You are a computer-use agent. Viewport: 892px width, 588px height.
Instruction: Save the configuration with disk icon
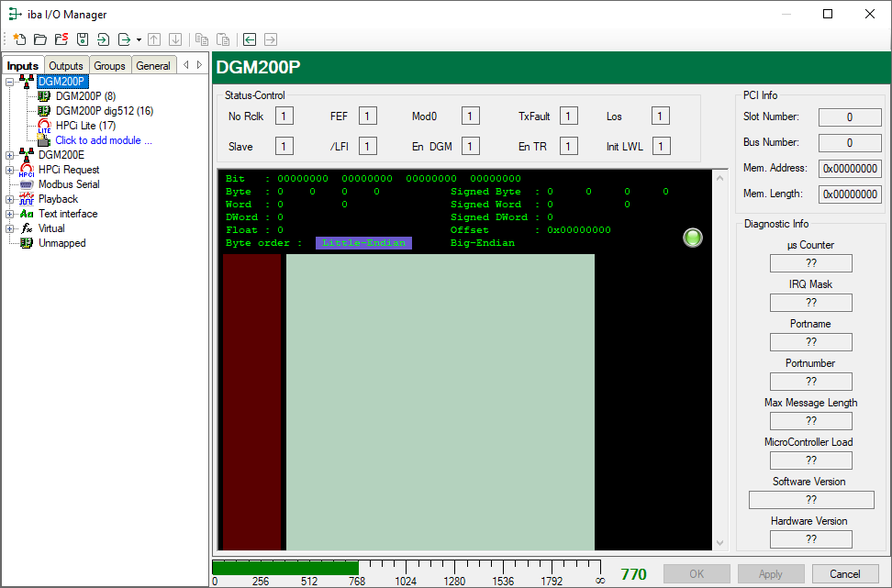[x=83, y=39]
